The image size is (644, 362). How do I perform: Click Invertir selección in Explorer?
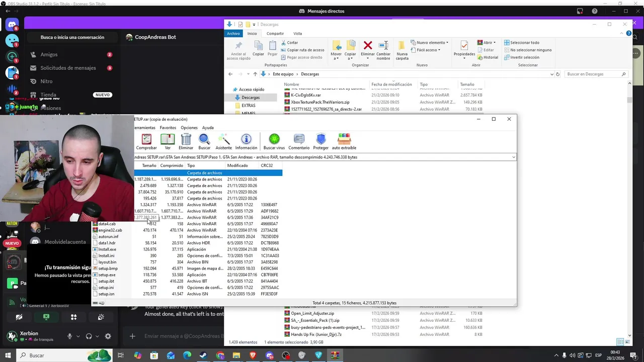tap(521, 57)
